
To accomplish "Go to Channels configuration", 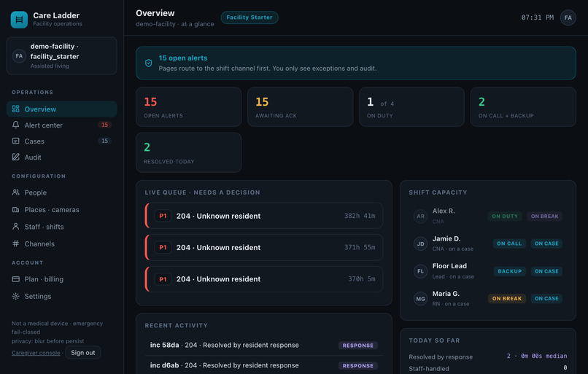I will (62, 244).
